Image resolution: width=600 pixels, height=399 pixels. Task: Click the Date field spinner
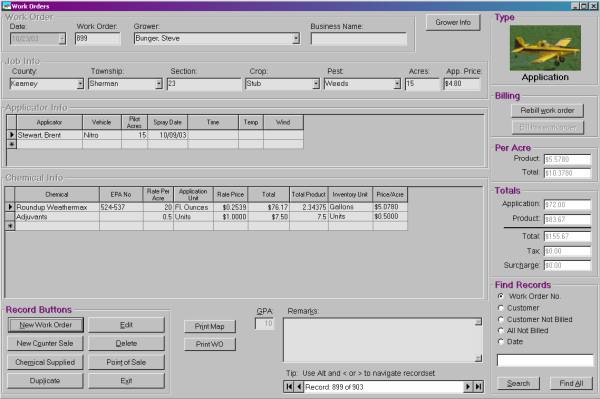pyautogui.click(x=62, y=38)
